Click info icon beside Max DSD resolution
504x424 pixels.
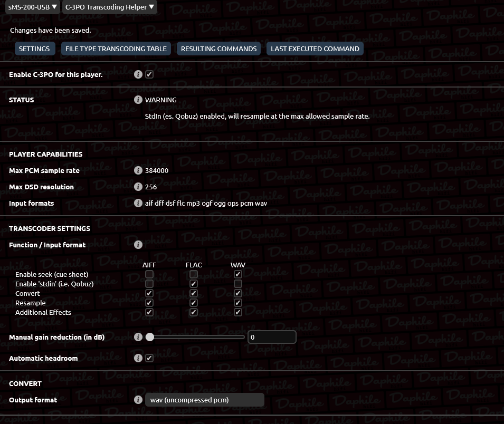pos(138,187)
